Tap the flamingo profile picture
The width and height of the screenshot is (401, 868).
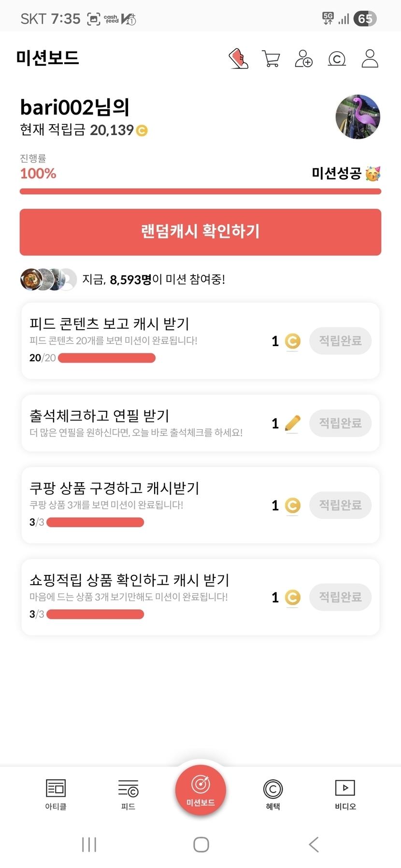coord(358,117)
